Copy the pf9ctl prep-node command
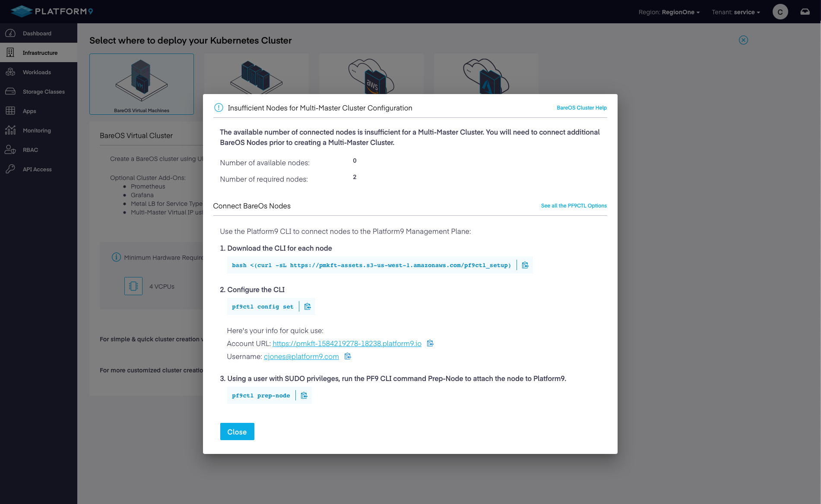This screenshot has width=821, height=504. pos(304,395)
